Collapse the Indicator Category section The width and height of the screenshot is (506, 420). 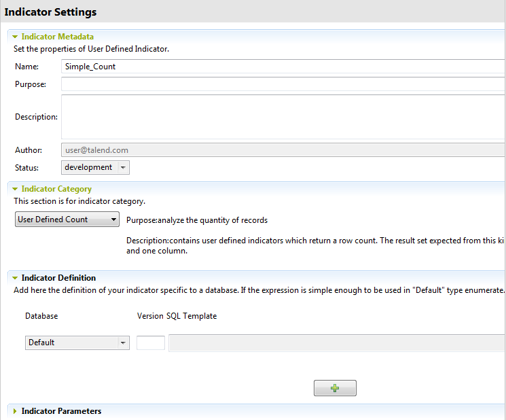[x=15, y=189]
